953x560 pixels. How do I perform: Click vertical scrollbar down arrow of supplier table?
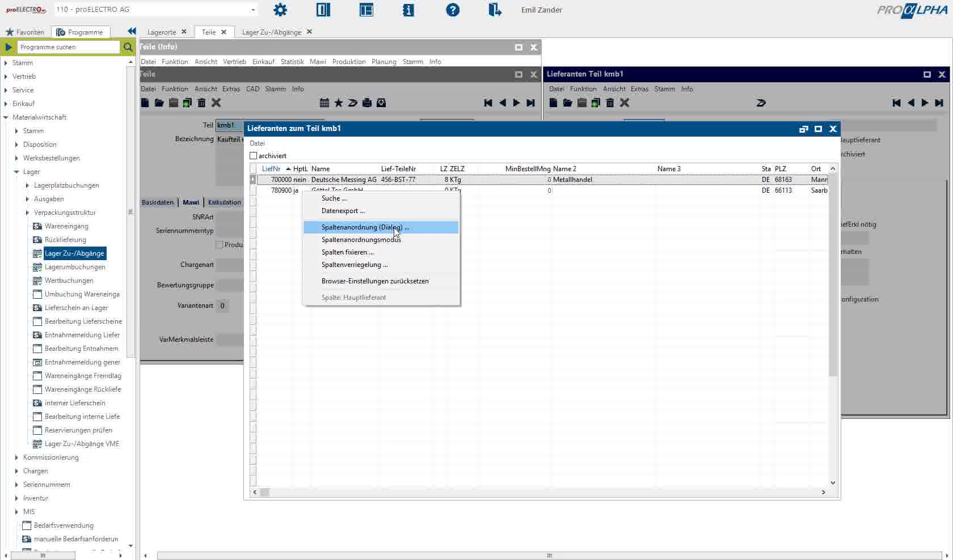point(833,483)
